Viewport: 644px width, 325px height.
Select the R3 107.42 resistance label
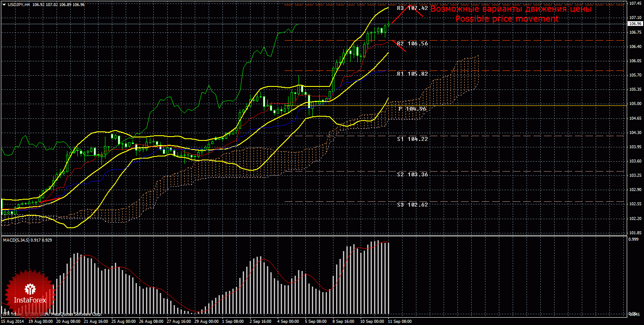click(x=412, y=8)
